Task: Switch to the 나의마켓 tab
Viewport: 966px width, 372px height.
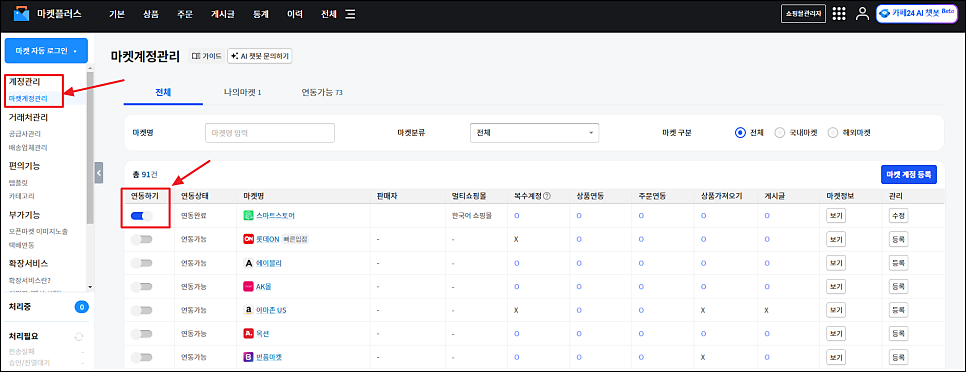Action: point(243,92)
